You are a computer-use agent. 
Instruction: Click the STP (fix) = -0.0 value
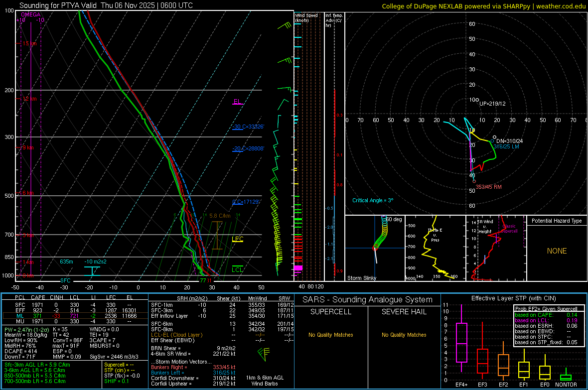point(122,376)
